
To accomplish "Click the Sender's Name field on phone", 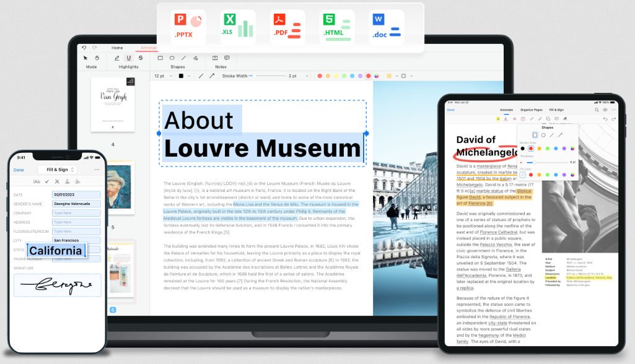I will (76, 204).
